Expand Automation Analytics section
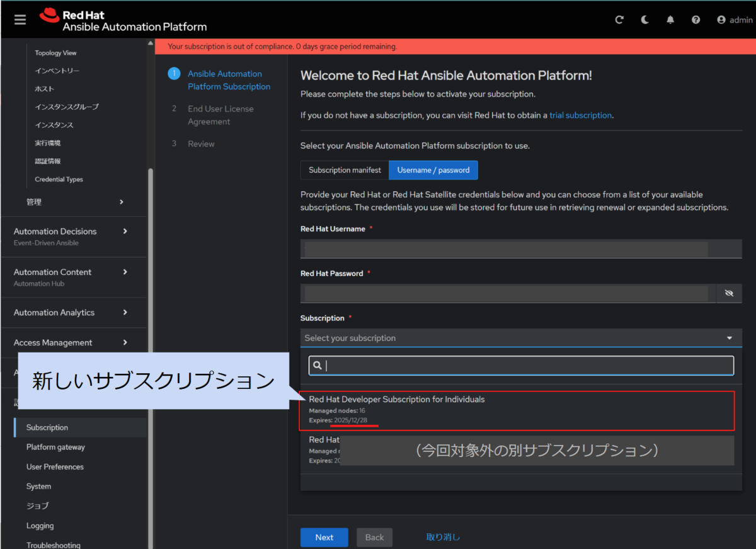 point(72,313)
